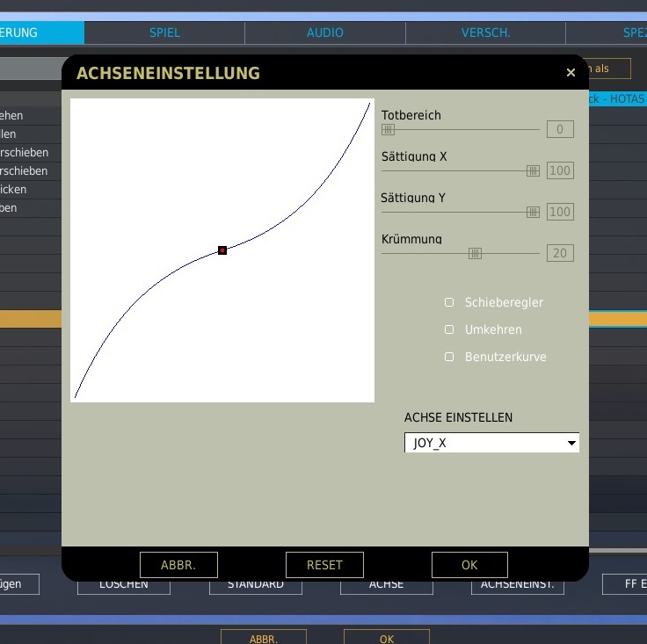The image size is (647, 644).
Task: Click the red center point on curve
Action: 222,250
